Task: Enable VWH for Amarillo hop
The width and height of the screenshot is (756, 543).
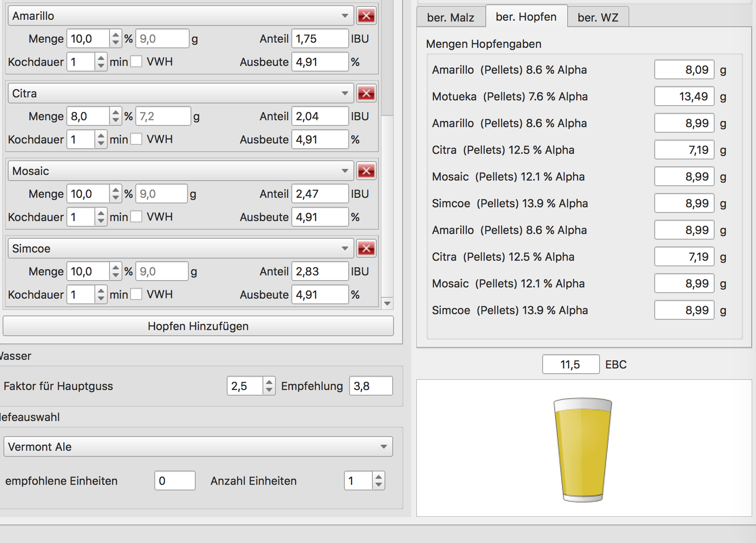Action: [x=137, y=62]
